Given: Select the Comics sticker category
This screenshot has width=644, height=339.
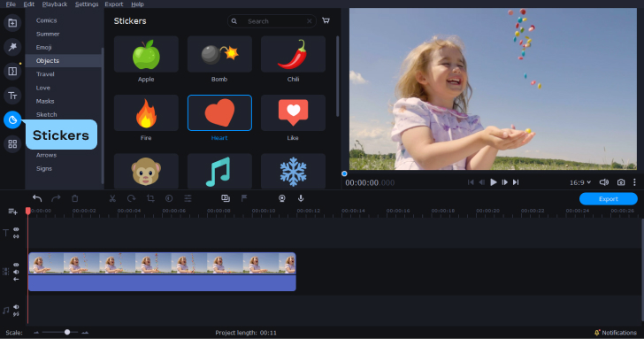Looking at the screenshot, I should 46,20.
